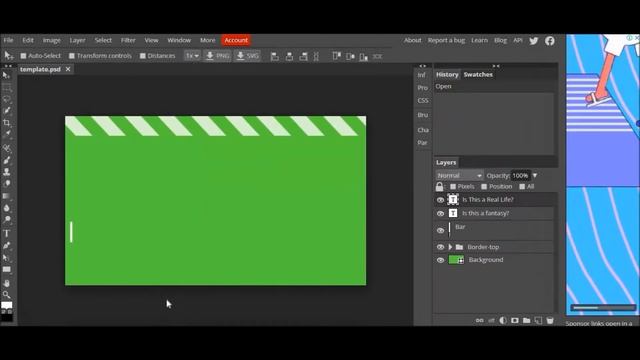Screen dimensions: 640x360
Task: Select the Move tool in the left toolbar
Action: [x=6, y=76]
